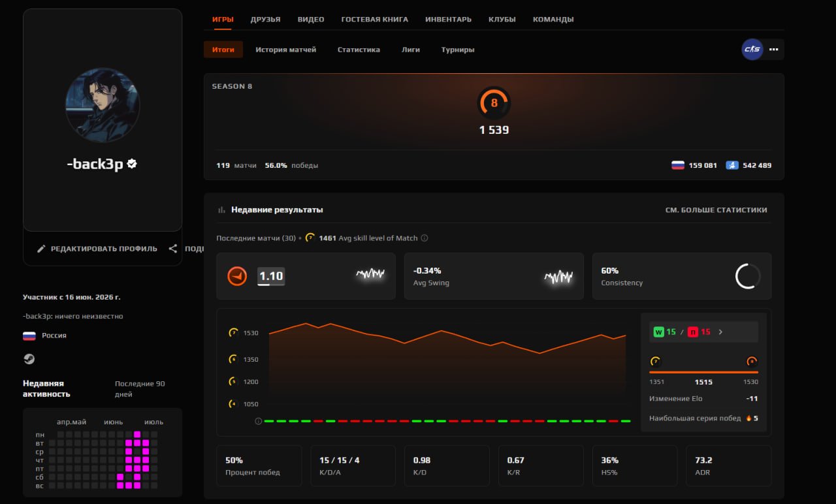This screenshot has width=836, height=504.
Task: Click the fire win streak icon
Action: (749, 418)
